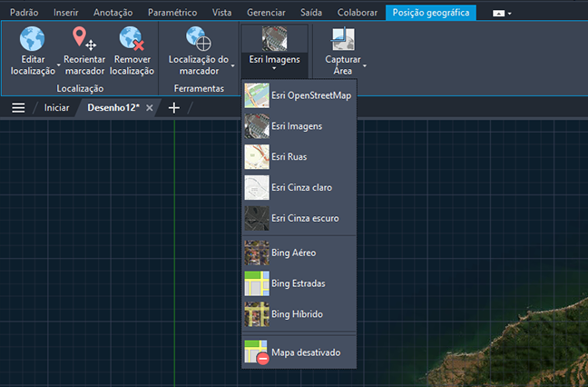588x387 pixels.
Task: Click the Capturar Área icon
Action: 343,38
